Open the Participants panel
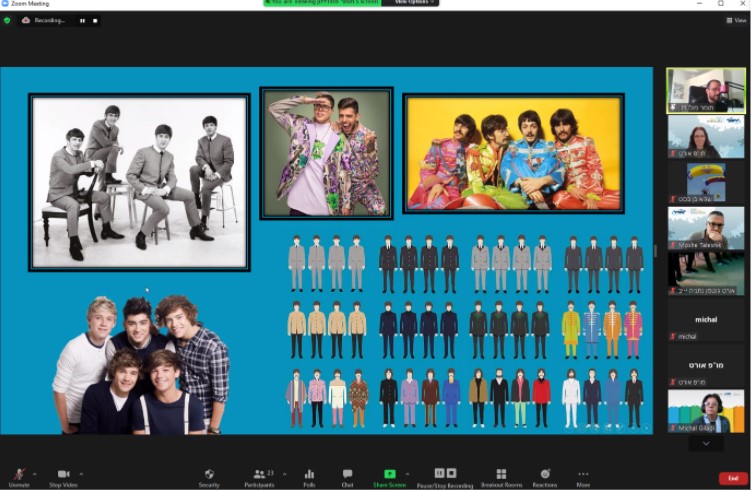Viewport: 751px width, 491px height. pos(259,477)
